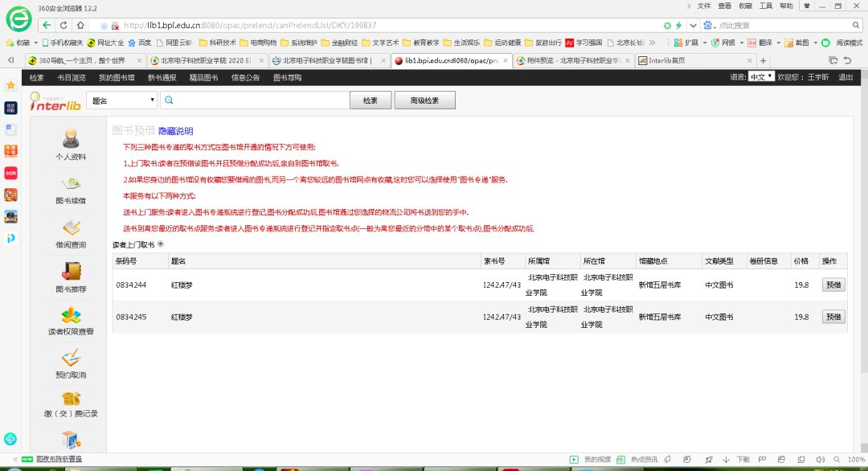Open 个人资料 personal profile icon
The image size is (868, 471).
pyautogui.click(x=71, y=137)
